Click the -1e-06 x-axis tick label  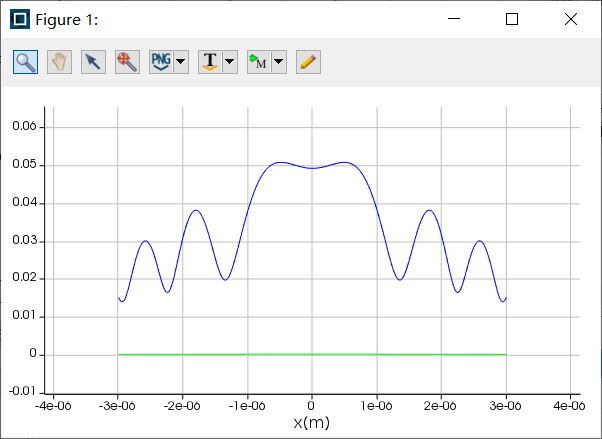point(247,406)
